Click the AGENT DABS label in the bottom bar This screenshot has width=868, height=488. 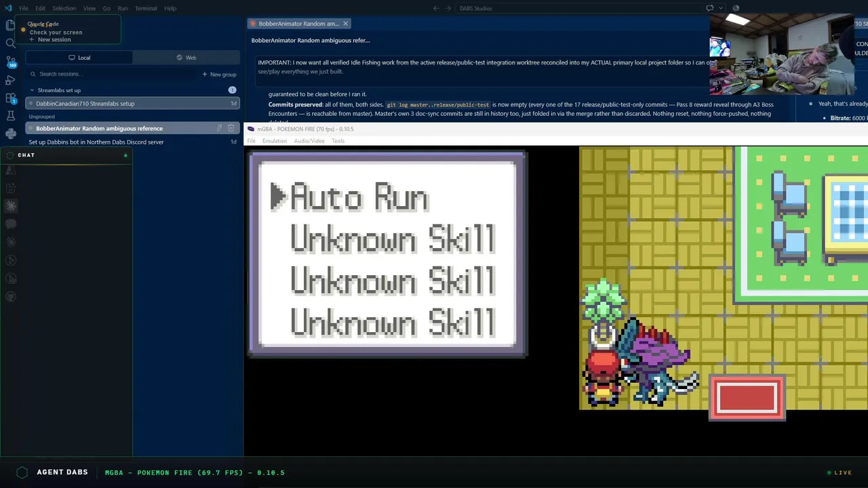(x=62, y=472)
